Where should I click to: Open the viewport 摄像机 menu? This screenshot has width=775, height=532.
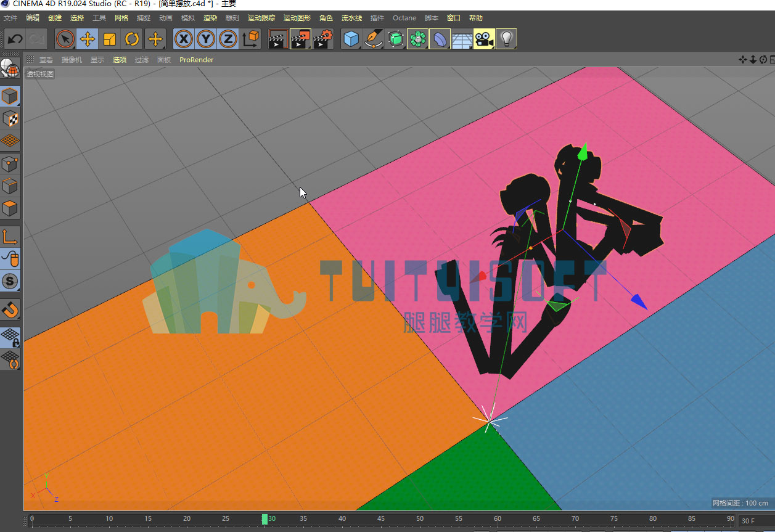point(72,60)
